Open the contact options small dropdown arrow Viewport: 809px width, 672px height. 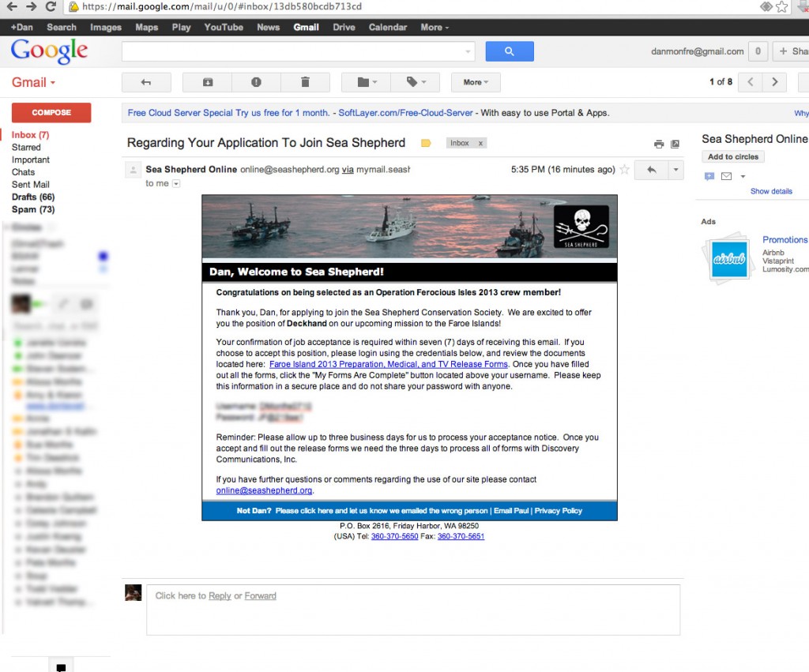point(743,176)
